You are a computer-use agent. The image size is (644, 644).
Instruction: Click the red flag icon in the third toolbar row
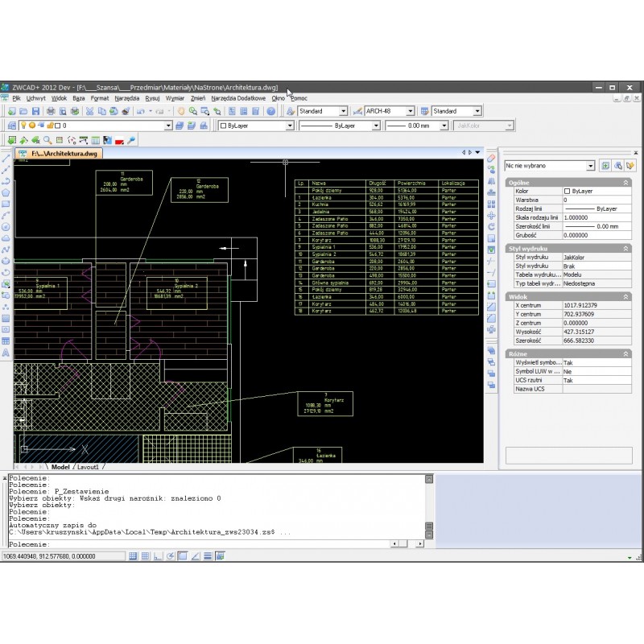point(119,140)
